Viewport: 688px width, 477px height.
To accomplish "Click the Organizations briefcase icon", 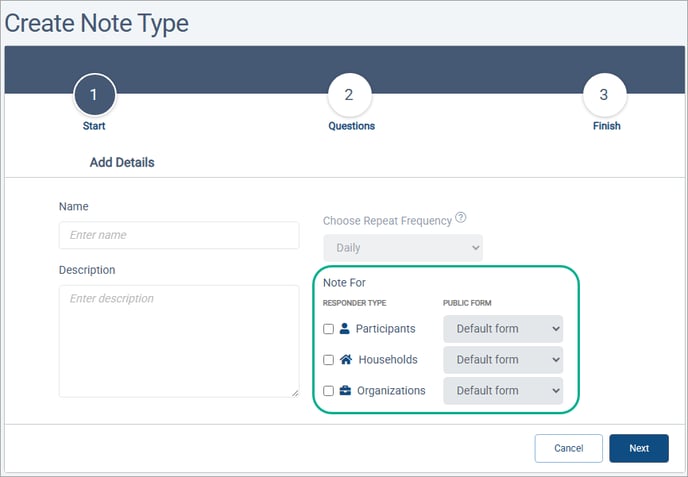I will (x=345, y=390).
